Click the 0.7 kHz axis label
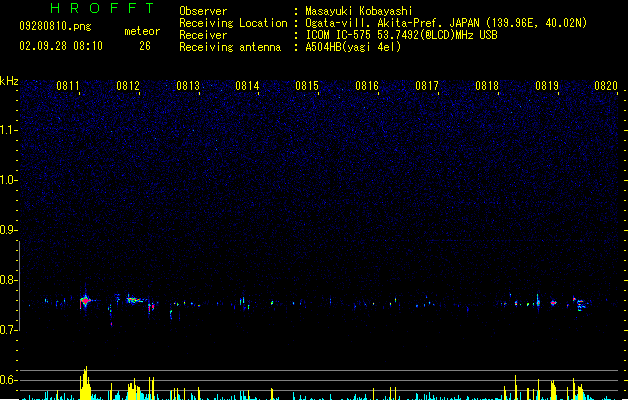Screen dimensions: 629x400 point(8,330)
